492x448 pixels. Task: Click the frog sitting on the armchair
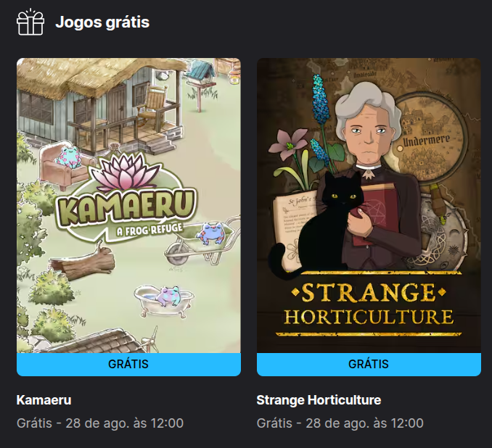tap(67, 156)
